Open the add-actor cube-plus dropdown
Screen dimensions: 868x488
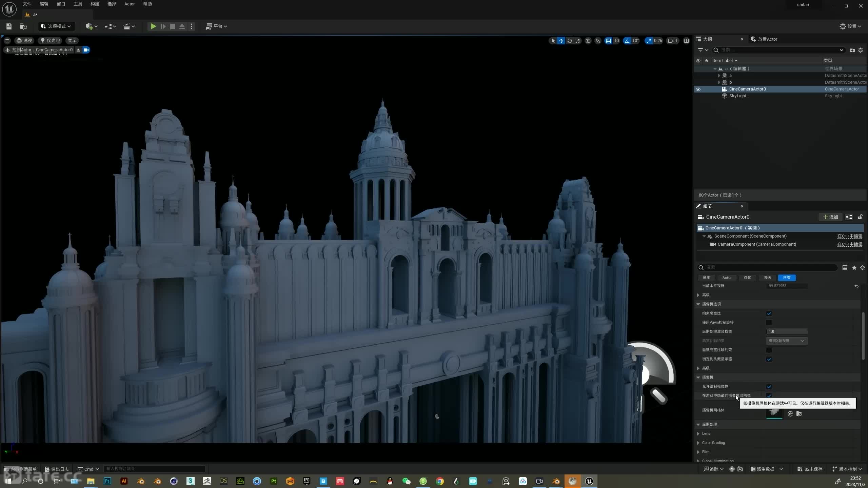tap(92, 26)
